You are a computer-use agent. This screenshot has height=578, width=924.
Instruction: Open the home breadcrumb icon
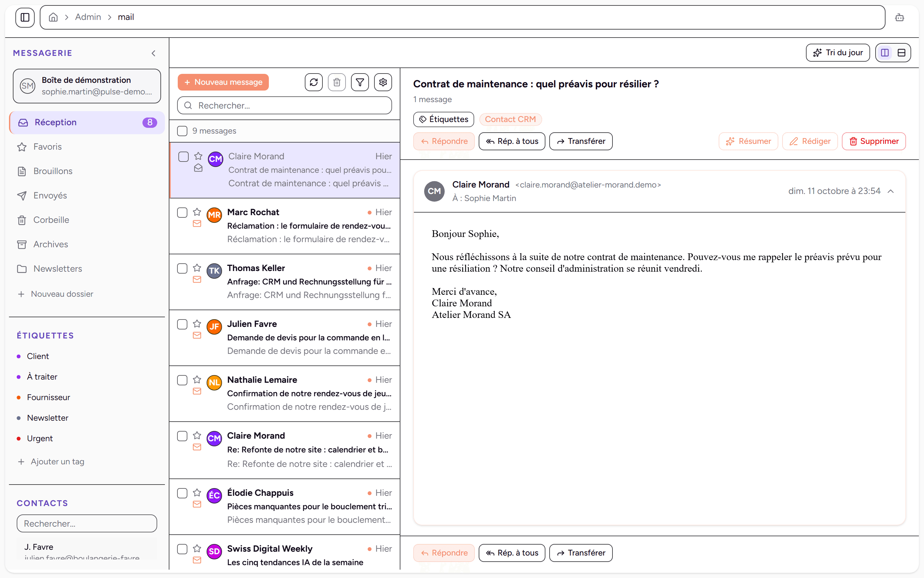coord(54,17)
